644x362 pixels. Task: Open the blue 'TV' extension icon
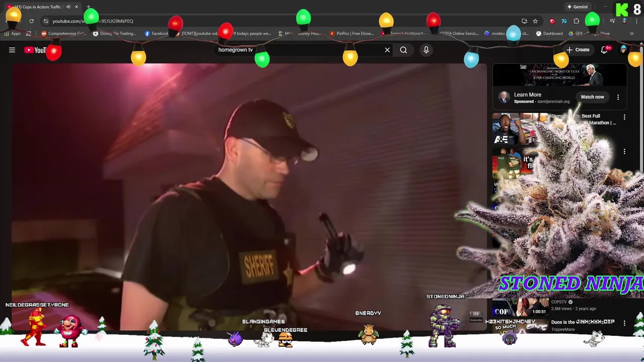coord(564,21)
